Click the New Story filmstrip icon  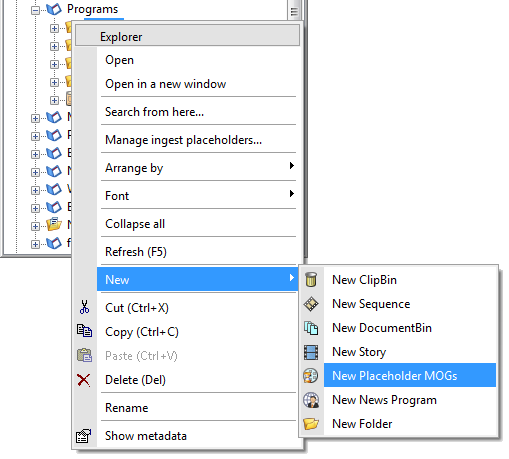pyautogui.click(x=311, y=352)
